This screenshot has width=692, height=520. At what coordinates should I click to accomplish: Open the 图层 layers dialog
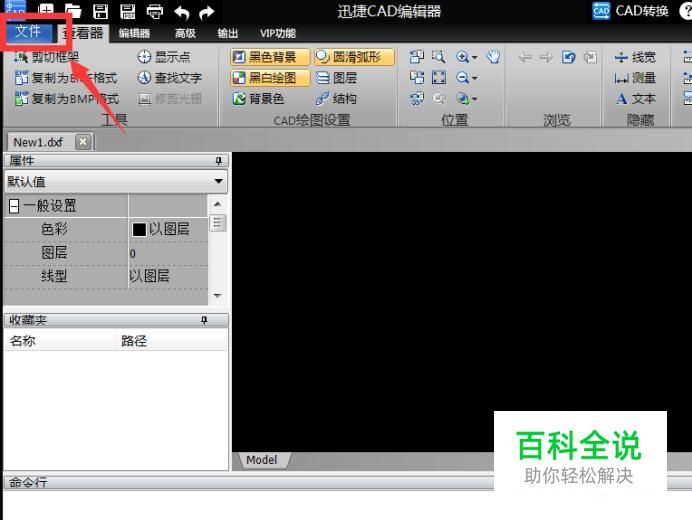(x=337, y=78)
